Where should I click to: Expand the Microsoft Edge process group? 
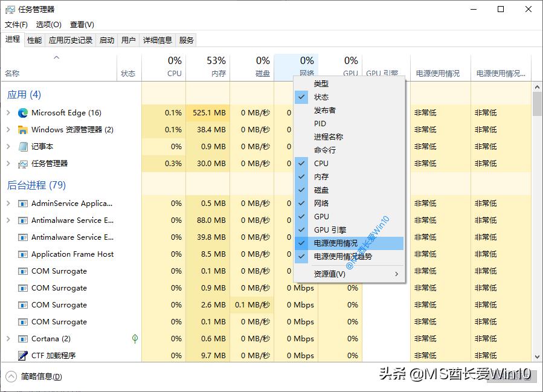8,112
